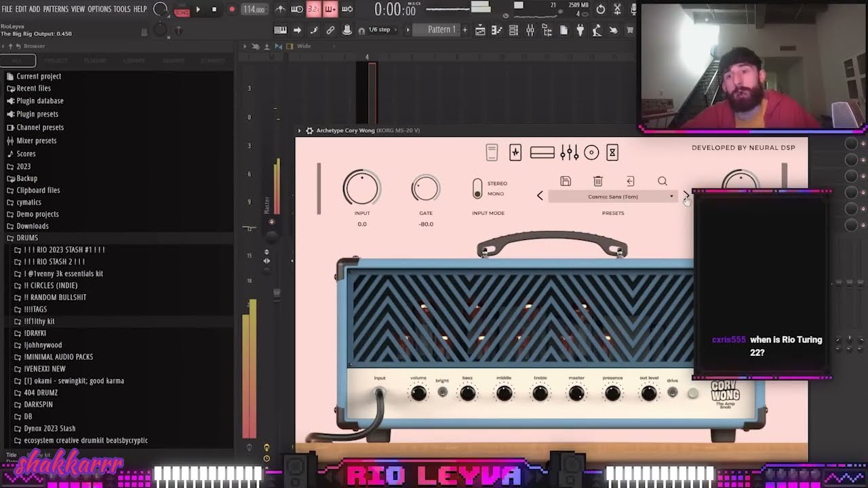868x488 pixels.
Task: Click the link/chain icon in toolbar
Action: 330,30
